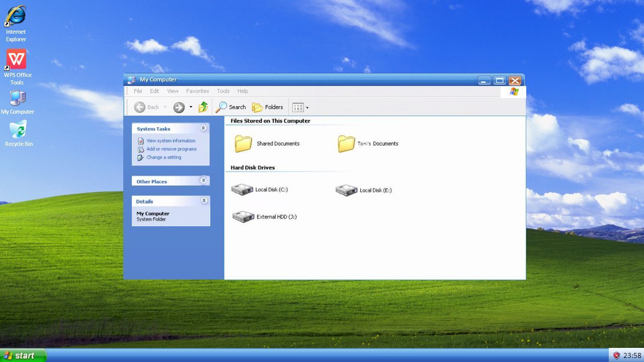644x362 pixels.
Task: Open the Views dropdown arrow
Action: [307, 108]
